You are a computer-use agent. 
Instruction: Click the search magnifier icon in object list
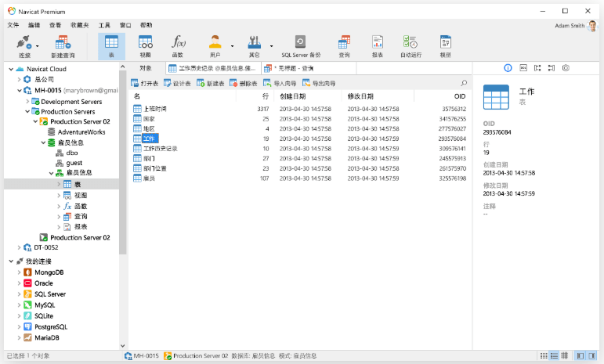tap(464, 83)
